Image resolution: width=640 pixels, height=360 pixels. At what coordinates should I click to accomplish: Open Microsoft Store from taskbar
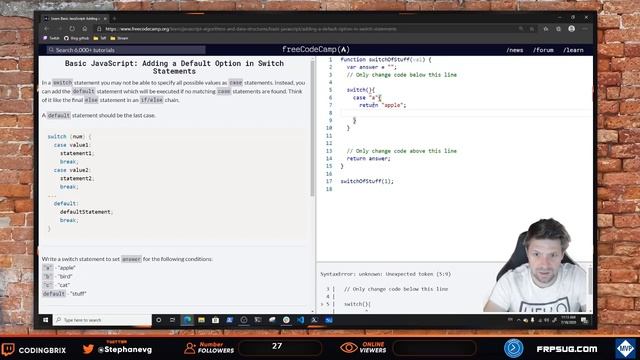point(216,320)
